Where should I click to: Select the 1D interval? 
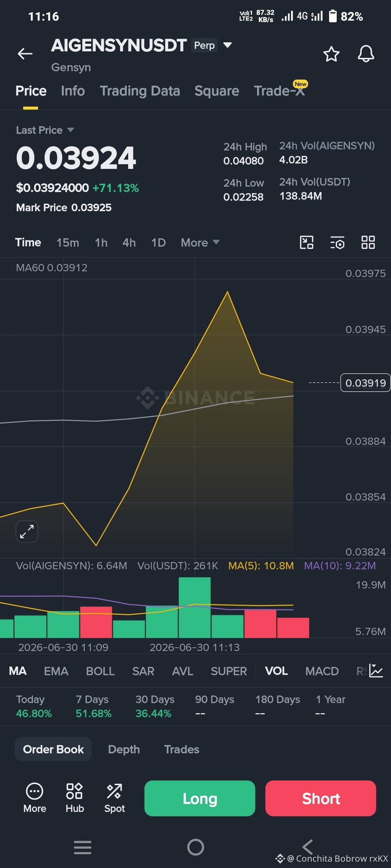coord(158,242)
